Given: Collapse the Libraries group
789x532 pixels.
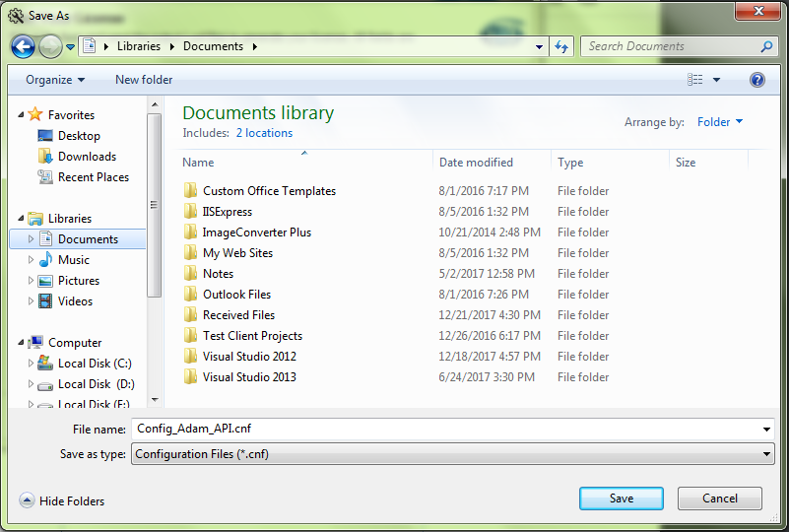Looking at the screenshot, I should [x=21, y=219].
